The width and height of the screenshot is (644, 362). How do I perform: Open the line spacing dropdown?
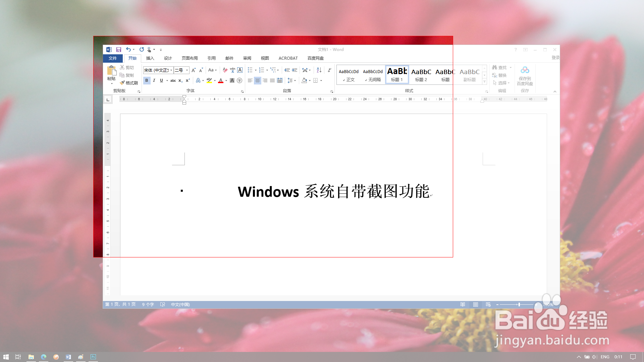pyautogui.click(x=295, y=81)
